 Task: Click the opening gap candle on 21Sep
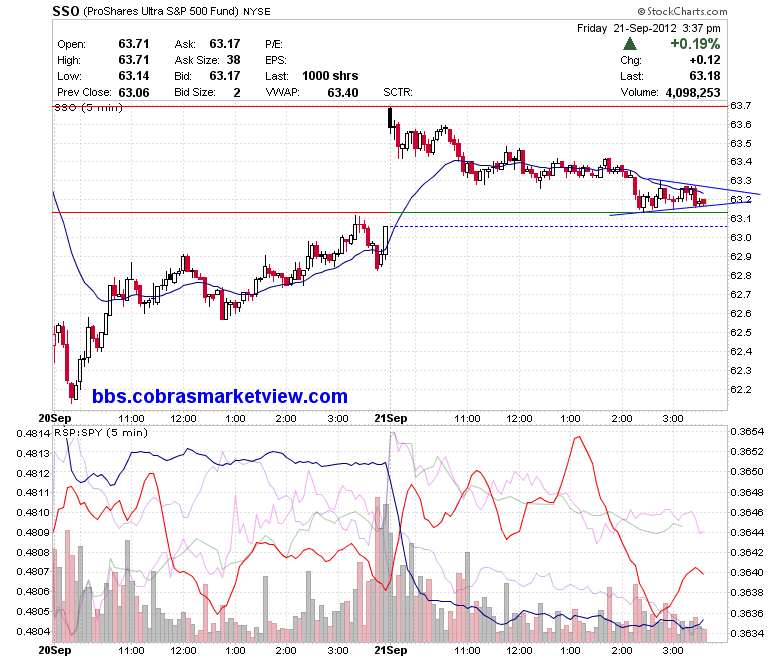coord(390,118)
